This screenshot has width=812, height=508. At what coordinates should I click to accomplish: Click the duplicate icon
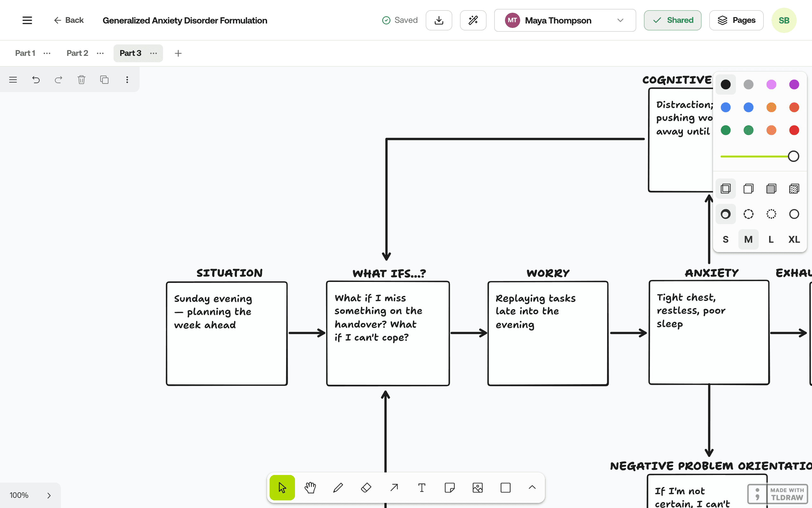pyautogui.click(x=104, y=80)
